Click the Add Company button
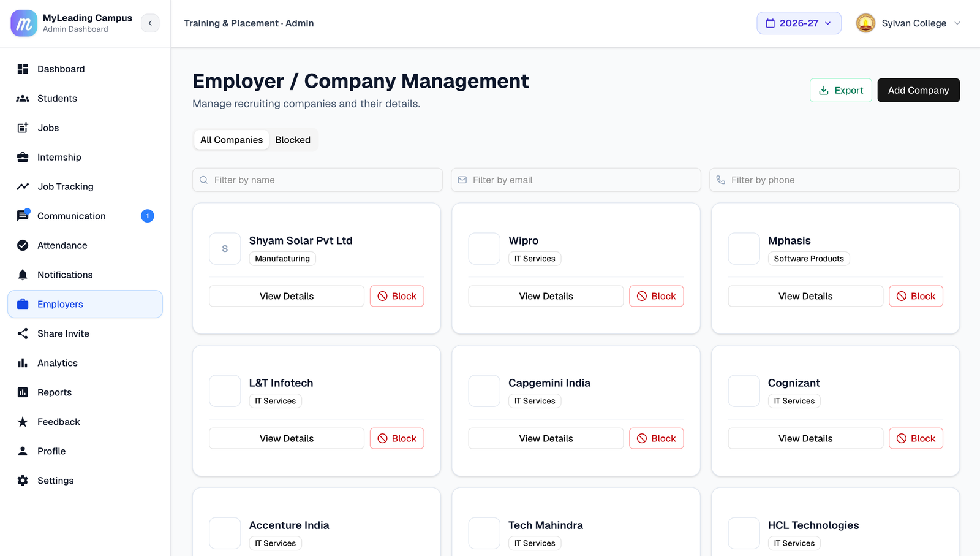The image size is (980, 556). [x=918, y=90]
